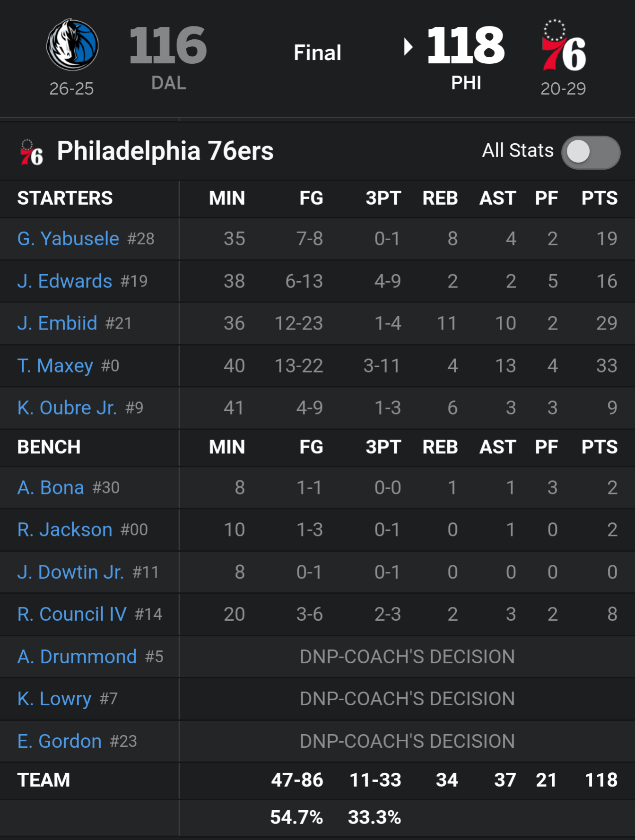Tap the winner arrow next to 118
635x840 pixels.
pos(409,47)
